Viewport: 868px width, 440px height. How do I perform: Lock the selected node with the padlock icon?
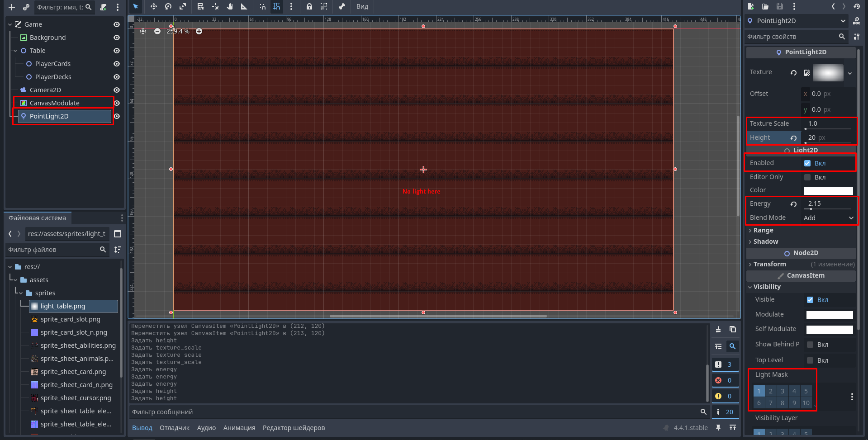coord(309,6)
